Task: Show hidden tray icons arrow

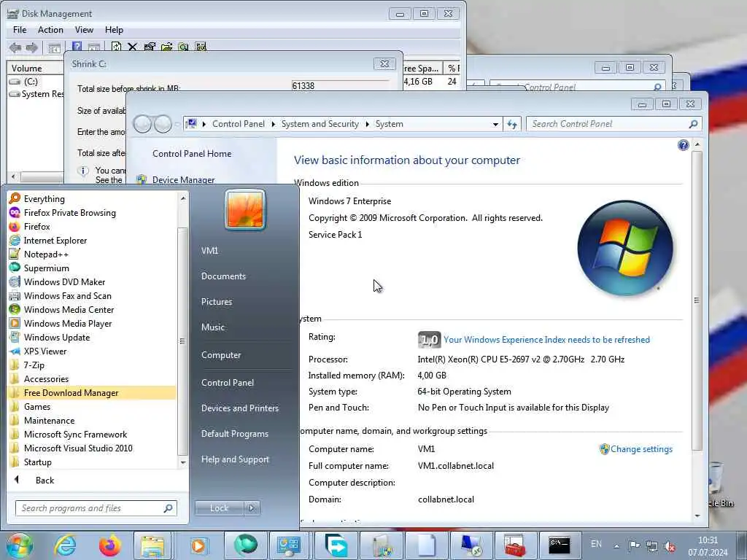Action: (x=616, y=546)
